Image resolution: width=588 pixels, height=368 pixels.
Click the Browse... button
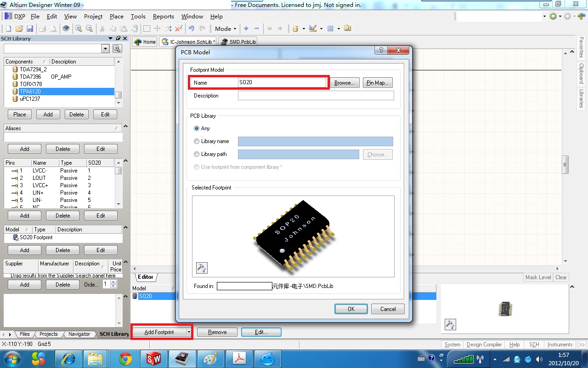344,83
